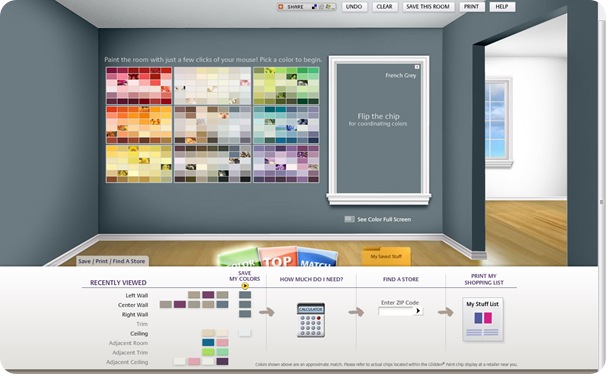Click the My Stuff List shopping icon
The width and height of the screenshot is (606, 374).
(483, 320)
